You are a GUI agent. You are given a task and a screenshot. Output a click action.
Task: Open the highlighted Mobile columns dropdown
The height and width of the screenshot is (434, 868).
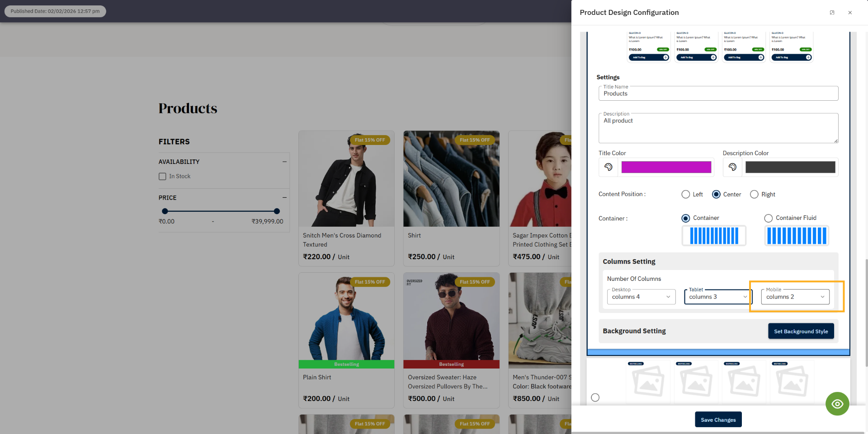click(795, 297)
